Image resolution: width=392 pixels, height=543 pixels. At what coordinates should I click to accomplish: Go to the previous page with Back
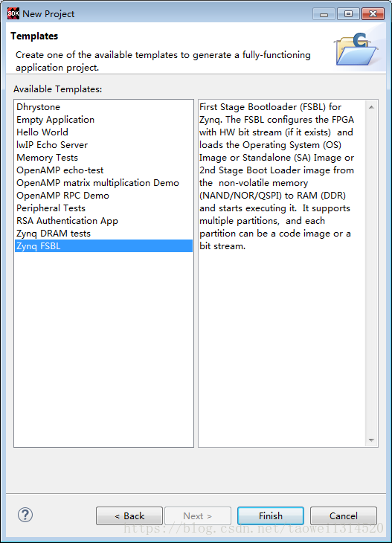(x=129, y=516)
